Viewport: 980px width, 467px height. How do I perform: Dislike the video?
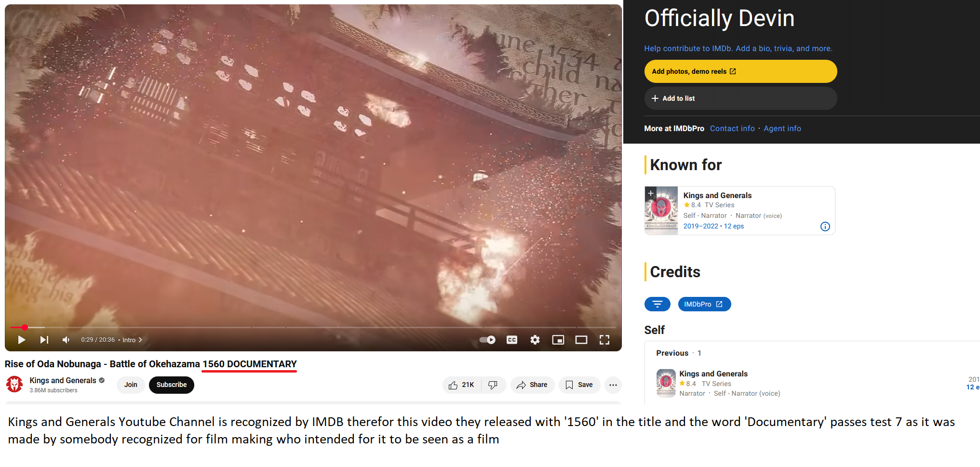[493, 385]
